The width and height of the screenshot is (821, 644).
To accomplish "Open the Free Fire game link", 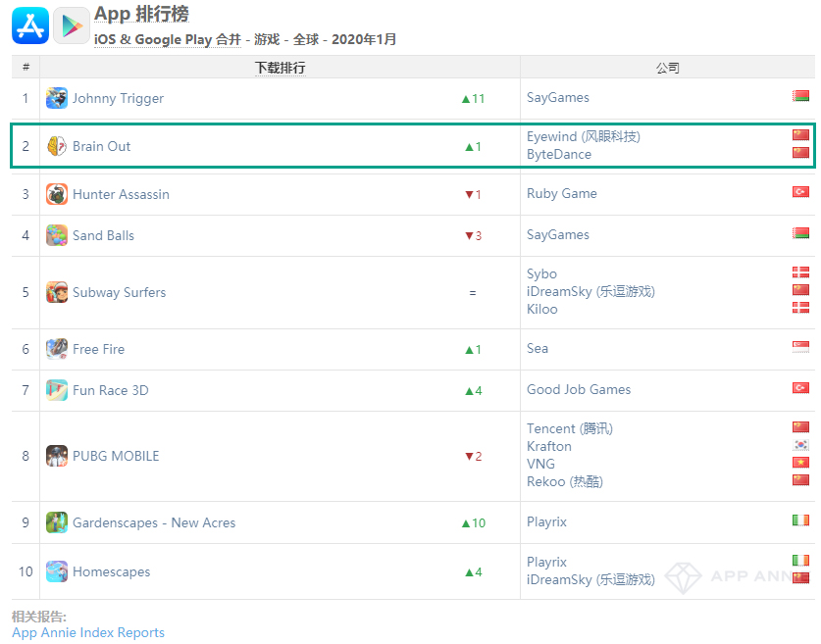I will (98, 350).
